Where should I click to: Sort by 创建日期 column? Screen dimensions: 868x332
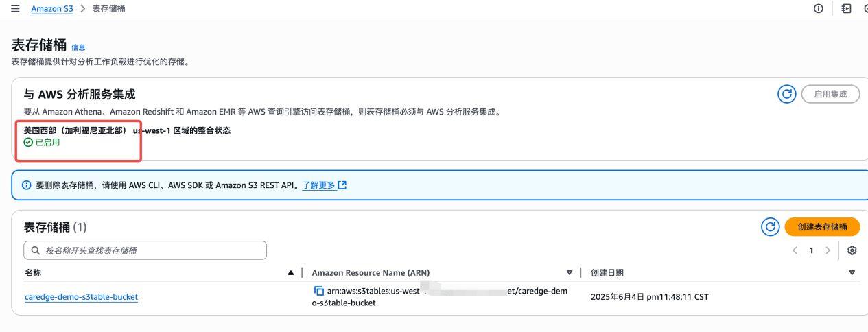click(x=852, y=273)
